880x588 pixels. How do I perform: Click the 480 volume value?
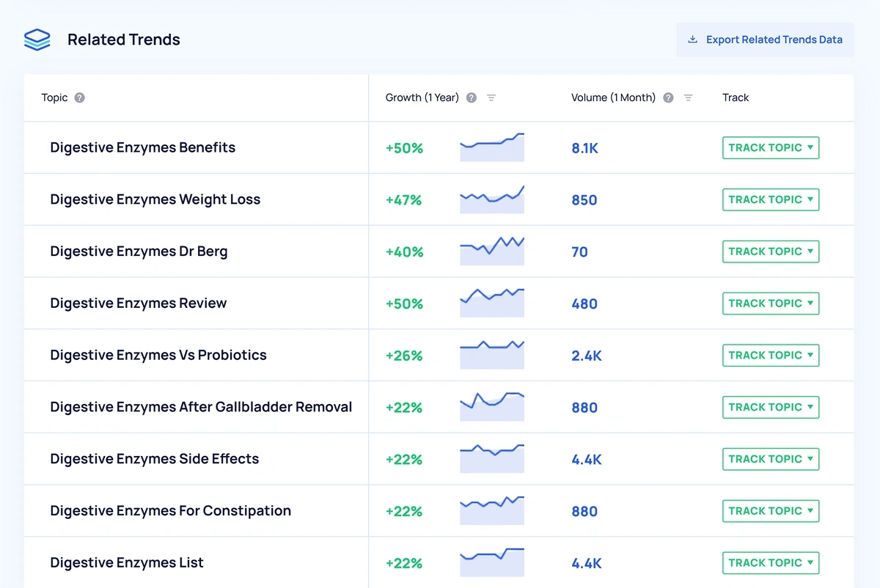584,304
